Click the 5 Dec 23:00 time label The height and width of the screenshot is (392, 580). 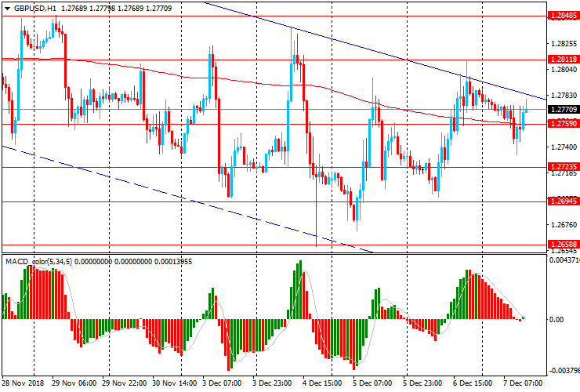point(422,383)
